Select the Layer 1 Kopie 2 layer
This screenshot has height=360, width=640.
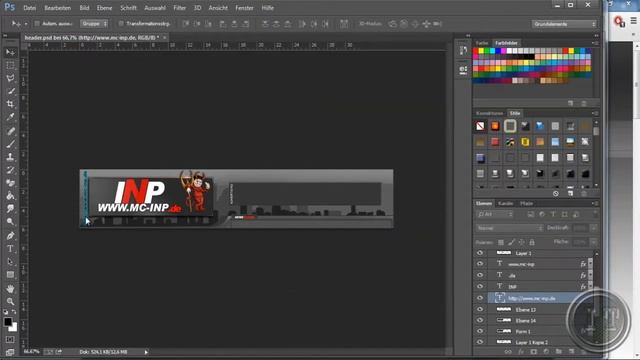pos(535,342)
